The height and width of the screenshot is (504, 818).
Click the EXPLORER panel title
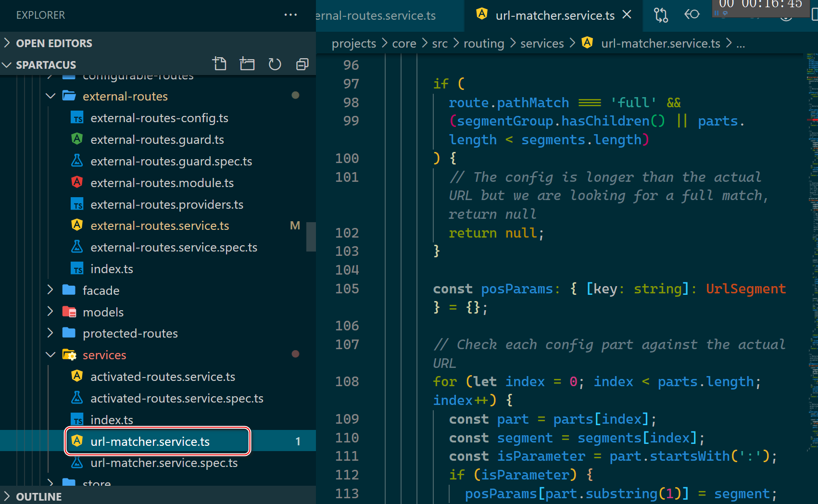(40, 15)
